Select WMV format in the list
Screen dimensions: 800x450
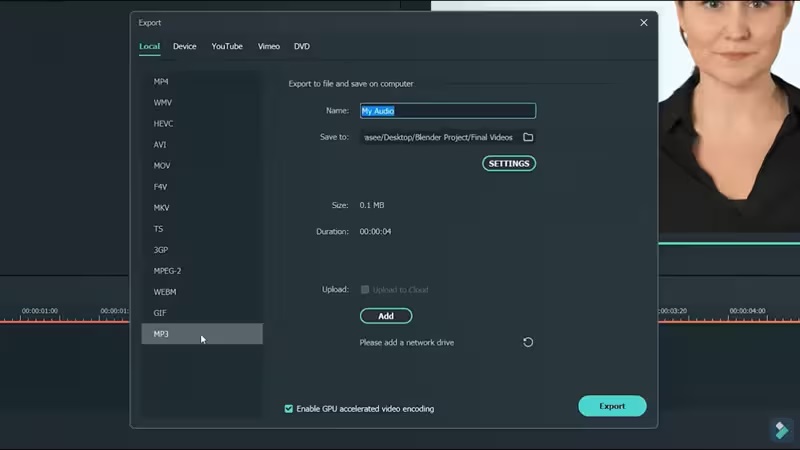pyautogui.click(x=202, y=103)
